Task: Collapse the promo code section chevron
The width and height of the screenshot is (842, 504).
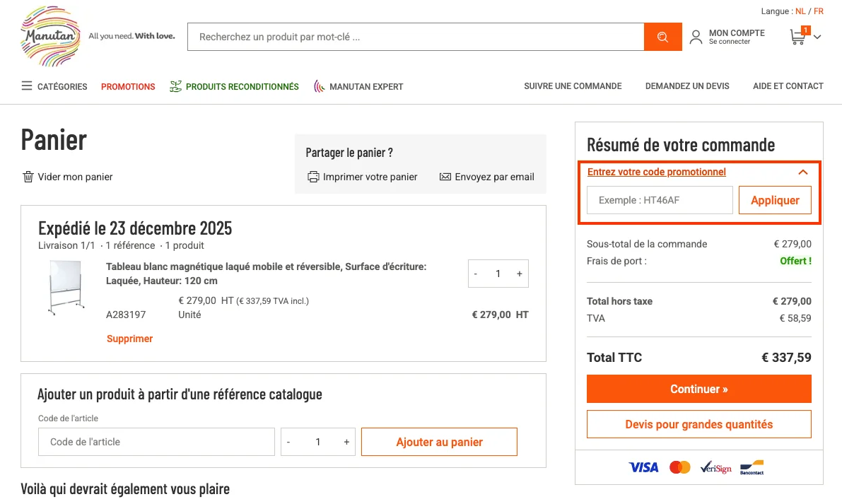Action: (x=802, y=172)
